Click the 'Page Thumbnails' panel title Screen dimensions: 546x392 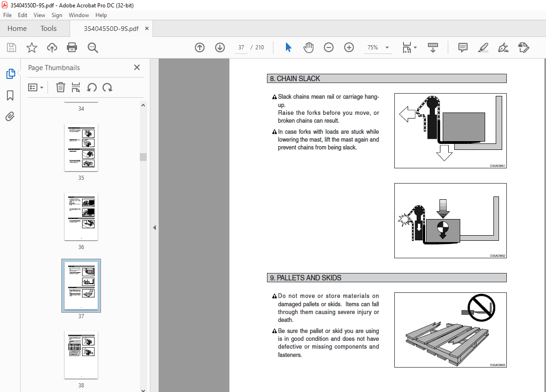54,67
